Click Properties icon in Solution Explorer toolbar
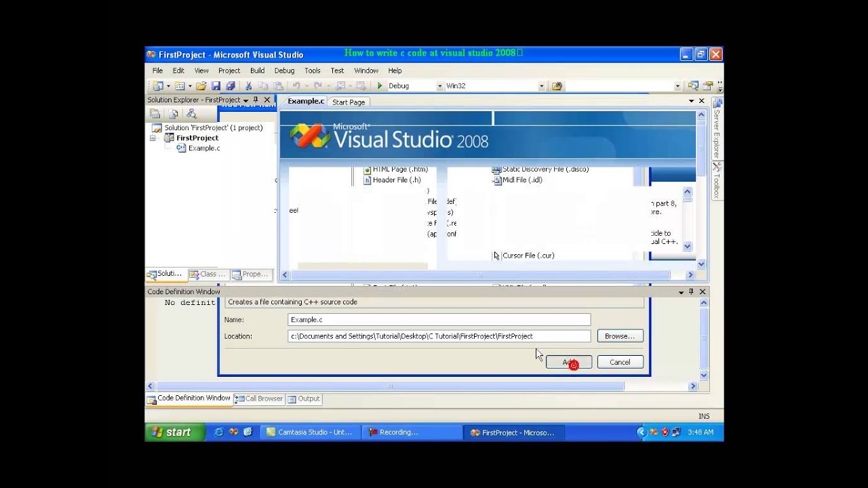This screenshot has height=488, width=868. [x=155, y=114]
